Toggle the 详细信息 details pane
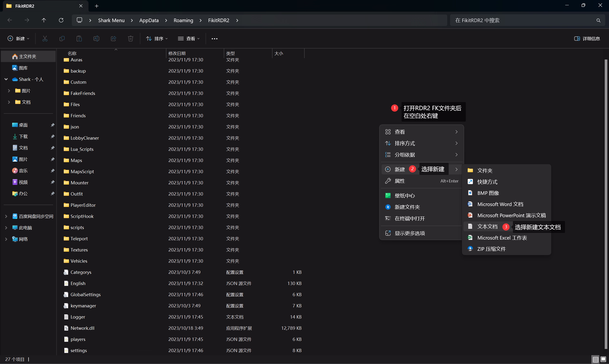Viewport: 609px width, 364px height. [587, 39]
